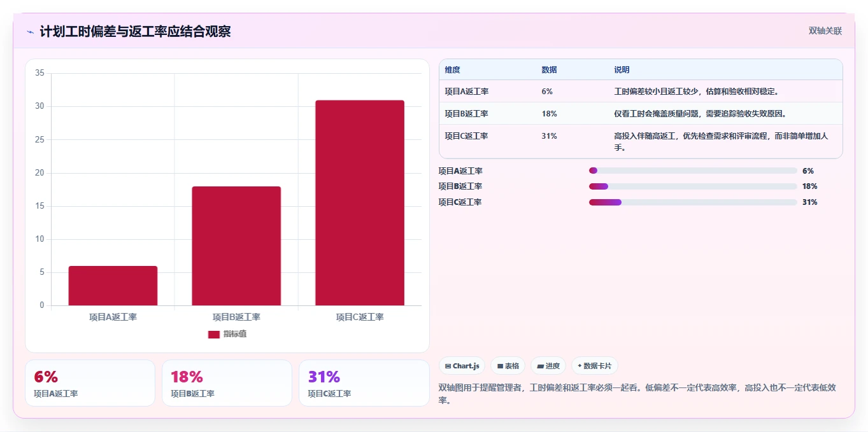Click the 计划工时偏差与返工率应结合观察 title
The width and height of the screenshot is (868, 432).
tap(135, 32)
